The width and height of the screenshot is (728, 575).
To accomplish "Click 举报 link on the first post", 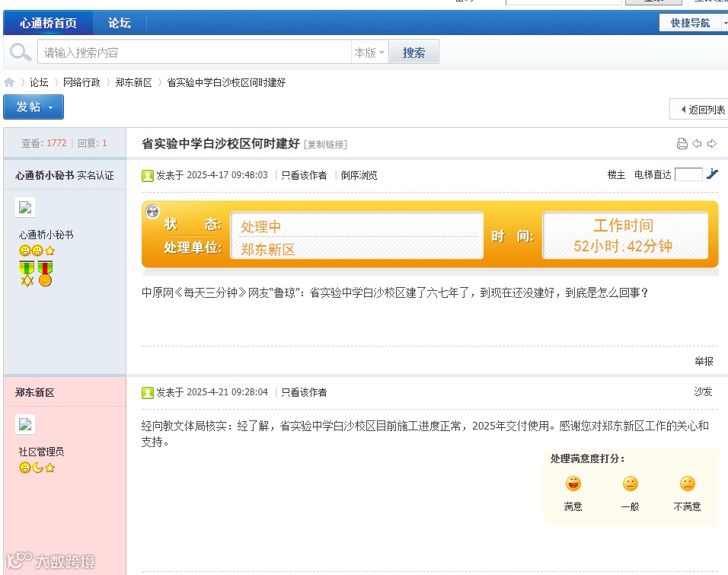I will tap(704, 361).
